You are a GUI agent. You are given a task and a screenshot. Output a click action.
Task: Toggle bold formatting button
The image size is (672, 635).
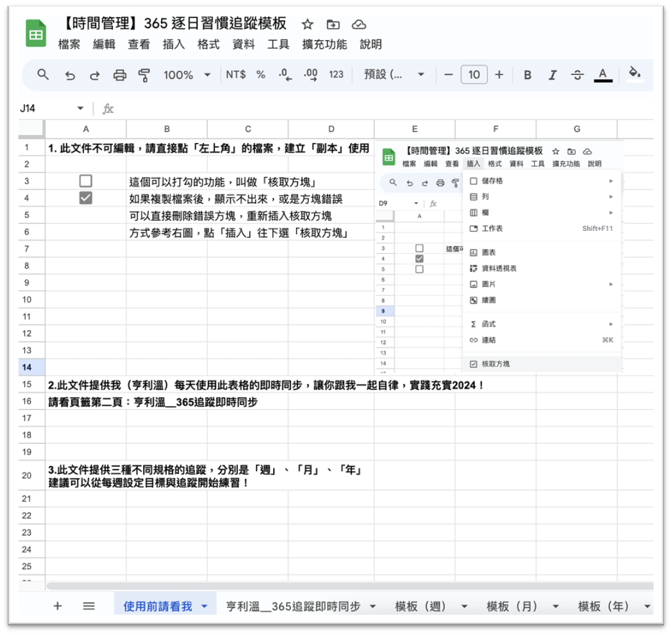tap(528, 75)
